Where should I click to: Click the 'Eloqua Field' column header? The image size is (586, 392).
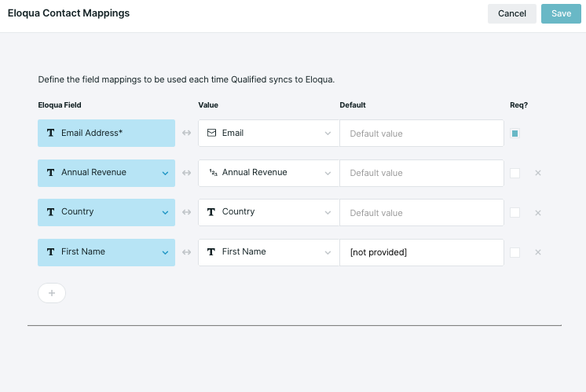[x=60, y=105]
